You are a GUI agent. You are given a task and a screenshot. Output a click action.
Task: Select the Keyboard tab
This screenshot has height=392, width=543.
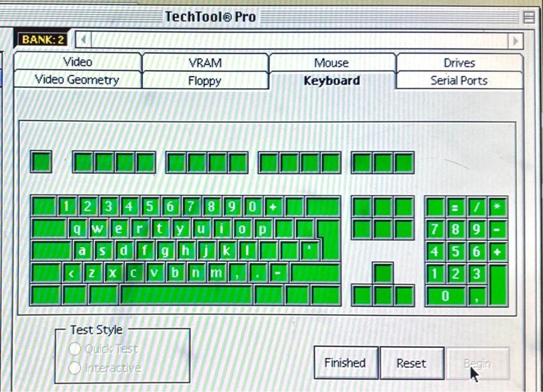332,80
